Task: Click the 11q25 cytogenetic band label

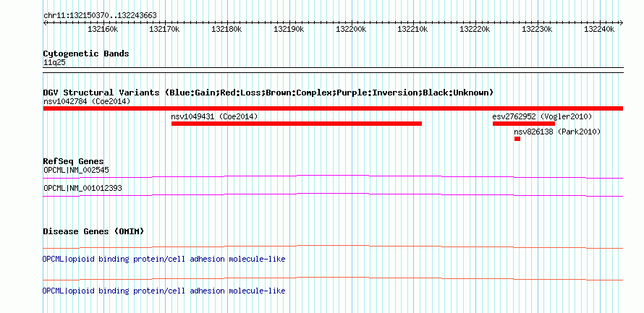Action: [54, 63]
